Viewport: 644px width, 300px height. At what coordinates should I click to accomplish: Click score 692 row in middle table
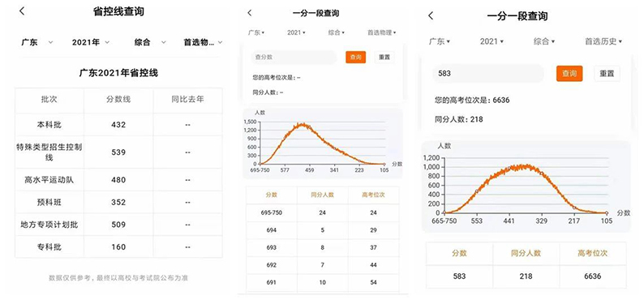point(323,264)
